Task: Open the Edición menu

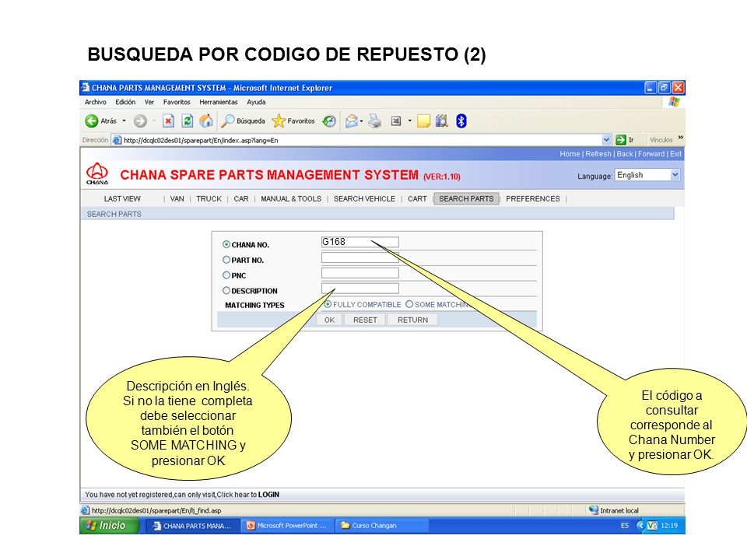Action: pos(125,102)
